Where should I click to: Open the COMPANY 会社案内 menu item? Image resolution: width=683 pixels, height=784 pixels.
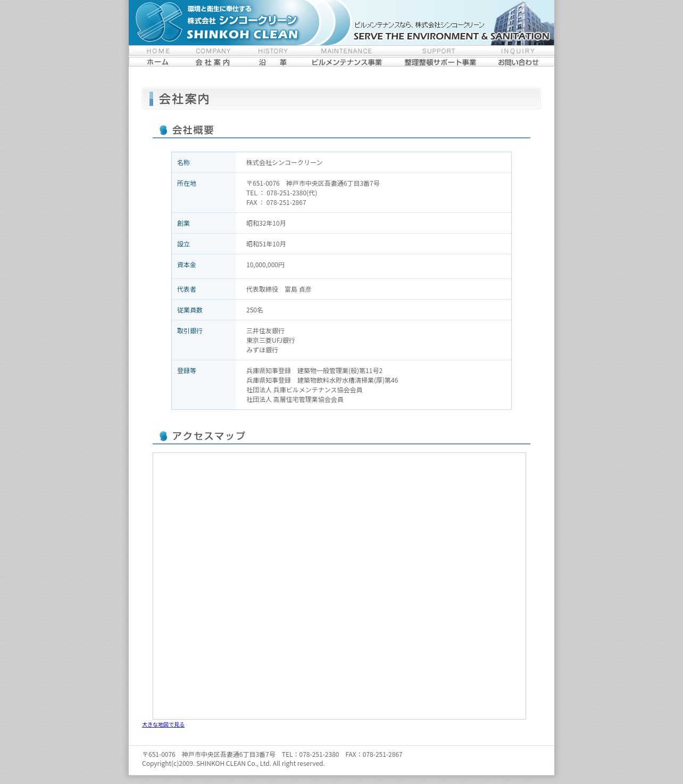[213, 56]
